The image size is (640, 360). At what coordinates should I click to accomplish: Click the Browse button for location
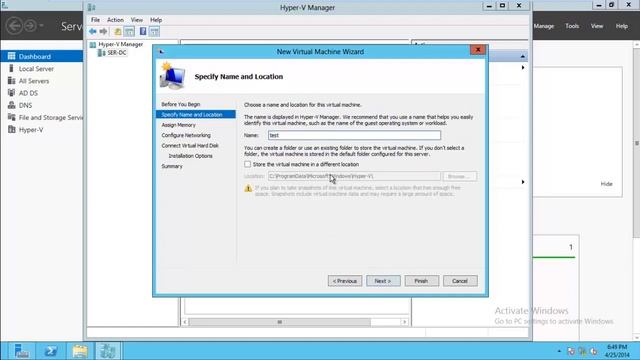tap(460, 176)
